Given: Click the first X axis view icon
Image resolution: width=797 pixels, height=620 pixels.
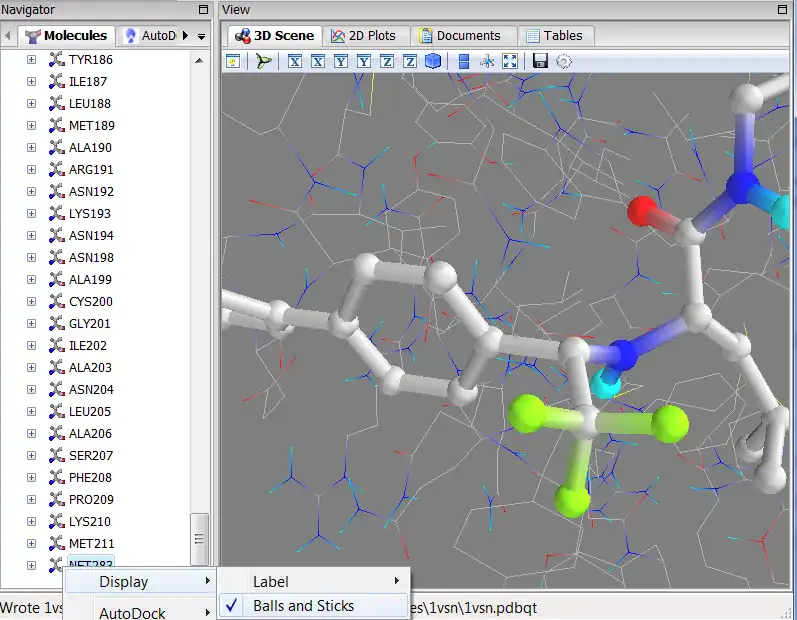Looking at the screenshot, I should 295,61.
